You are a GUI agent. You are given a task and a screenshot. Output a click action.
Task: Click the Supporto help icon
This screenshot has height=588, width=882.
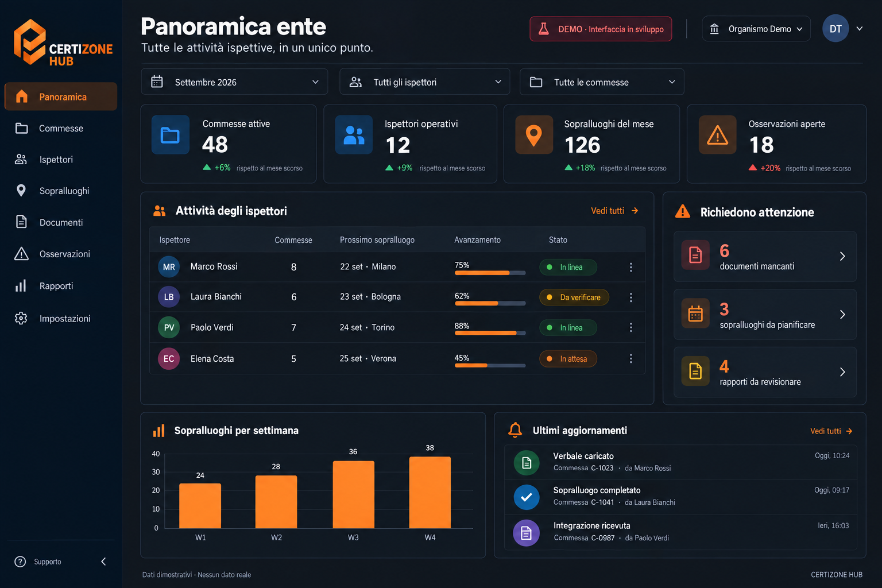point(20,562)
